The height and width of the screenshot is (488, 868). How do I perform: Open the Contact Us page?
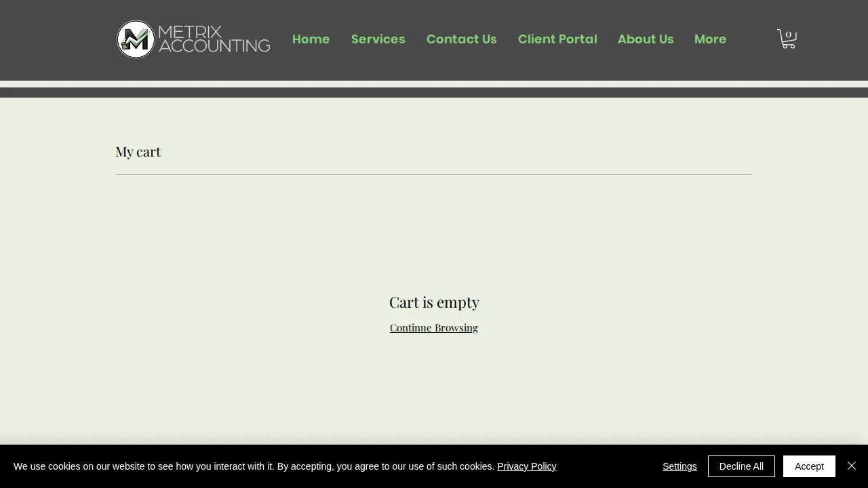point(461,39)
